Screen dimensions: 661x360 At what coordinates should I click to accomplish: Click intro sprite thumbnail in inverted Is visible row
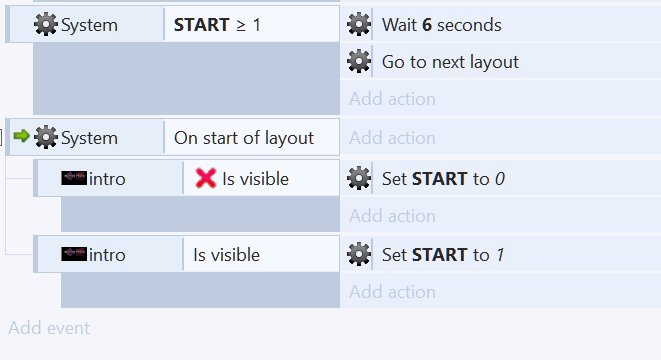click(x=74, y=178)
